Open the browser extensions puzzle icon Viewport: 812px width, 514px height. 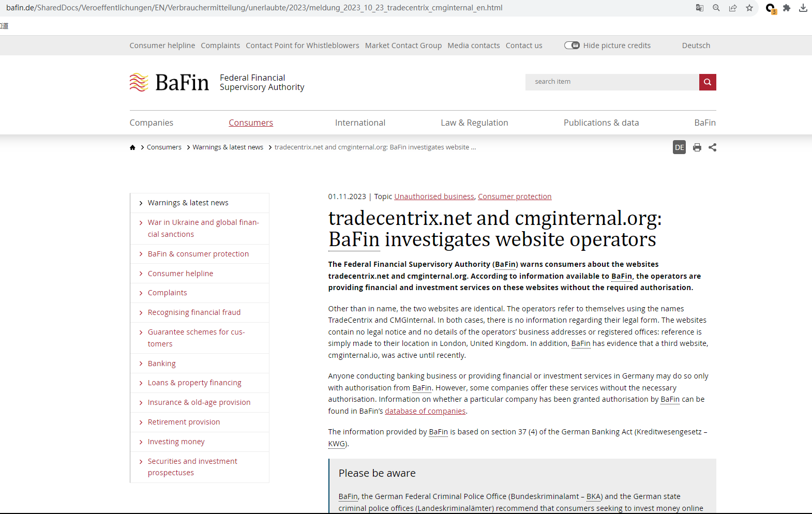tap(787, 8)
